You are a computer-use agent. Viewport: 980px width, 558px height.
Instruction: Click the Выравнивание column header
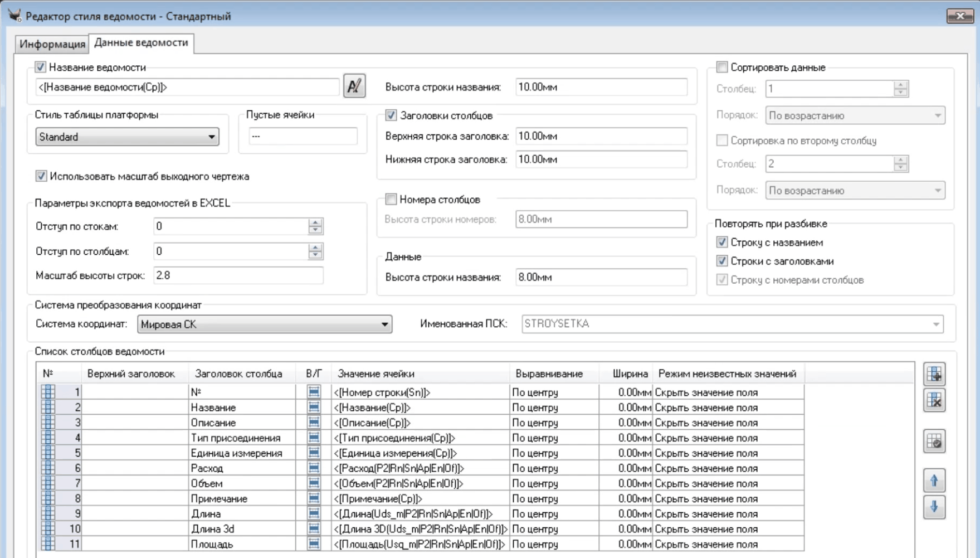coord(549,374)
